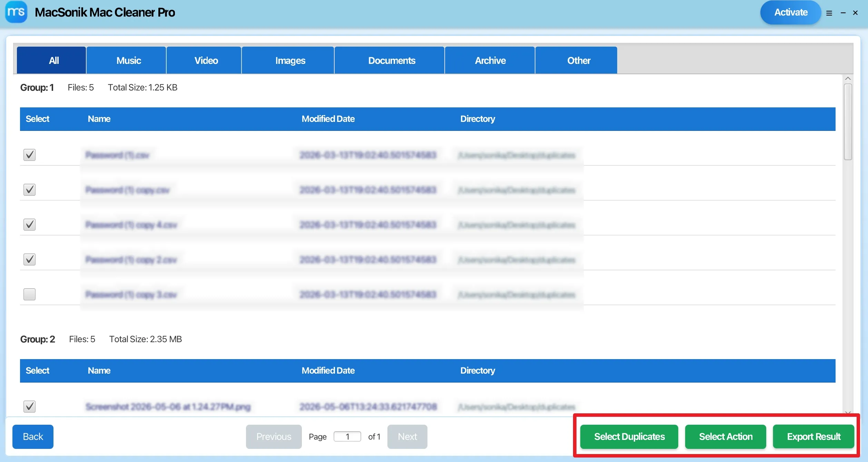
Task: Click the Password (1) copy 2.csv file name
Action: (131, 260)
